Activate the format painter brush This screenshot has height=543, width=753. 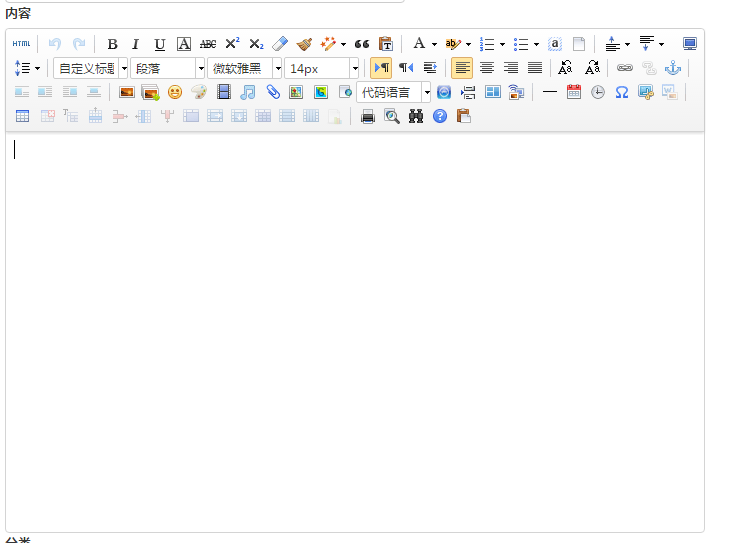[x=304, y=44]
